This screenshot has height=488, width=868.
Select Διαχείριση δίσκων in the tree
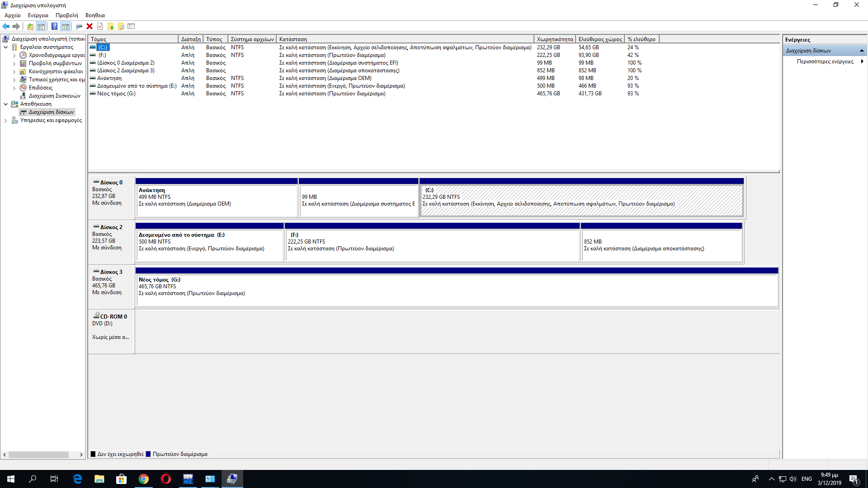point(51,112)
